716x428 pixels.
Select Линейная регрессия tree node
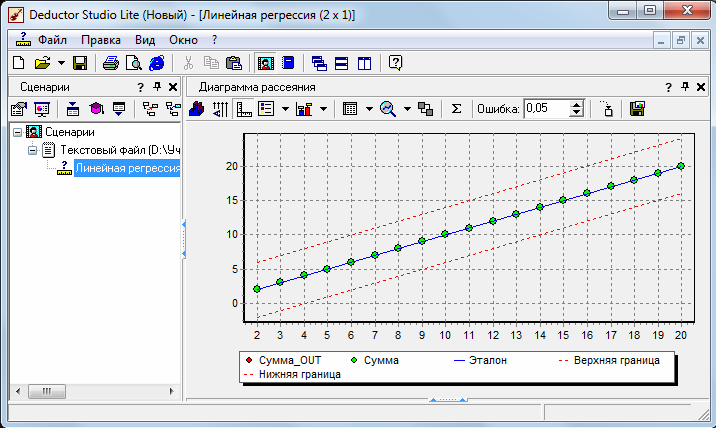tap(127, 168)
